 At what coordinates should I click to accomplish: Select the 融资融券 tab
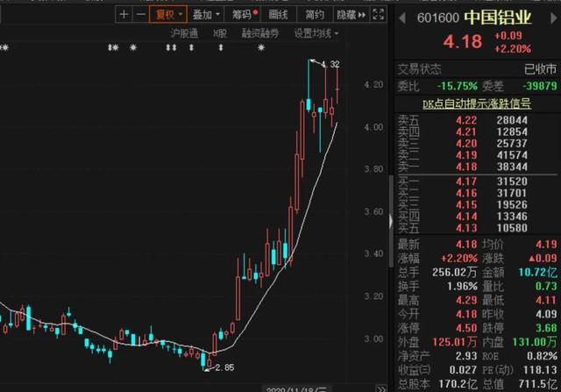260,33
